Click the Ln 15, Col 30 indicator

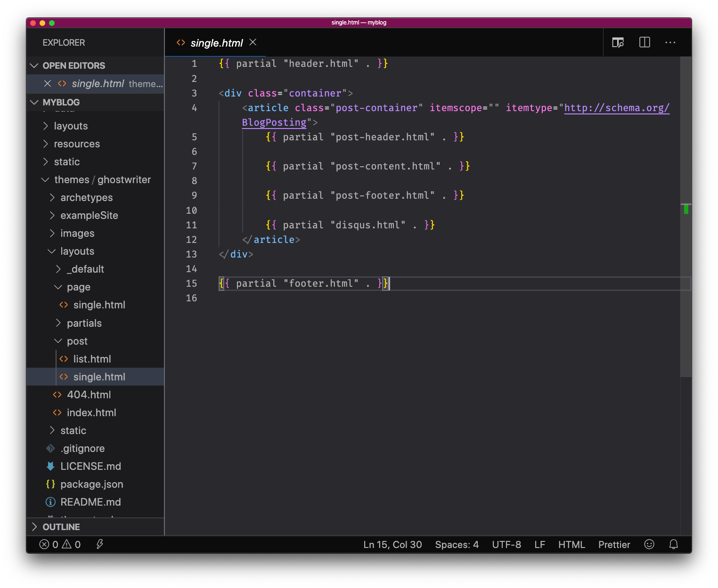pyautogui.click(x=392, y=544)
